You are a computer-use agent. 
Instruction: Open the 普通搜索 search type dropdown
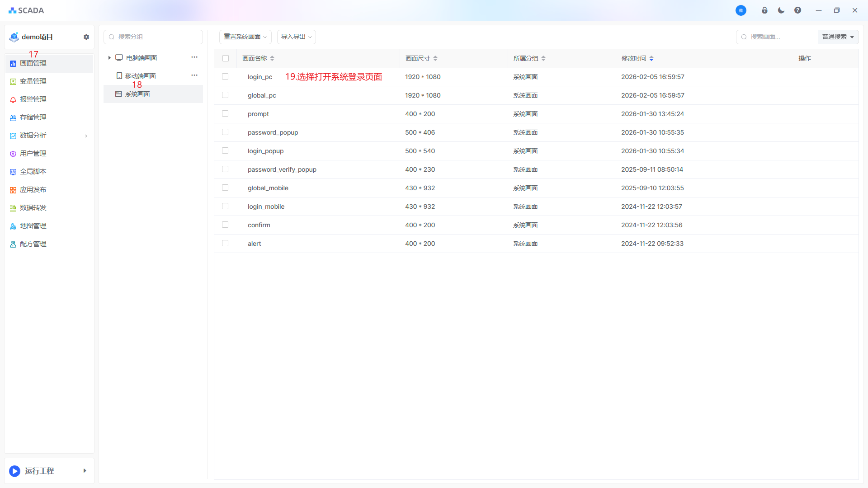[838, 37]
